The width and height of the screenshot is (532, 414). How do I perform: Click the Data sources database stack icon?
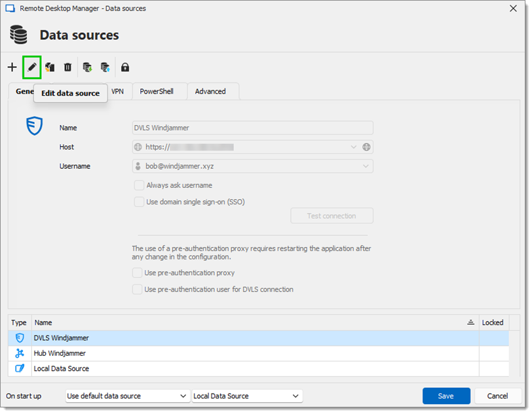pos(18,35)
